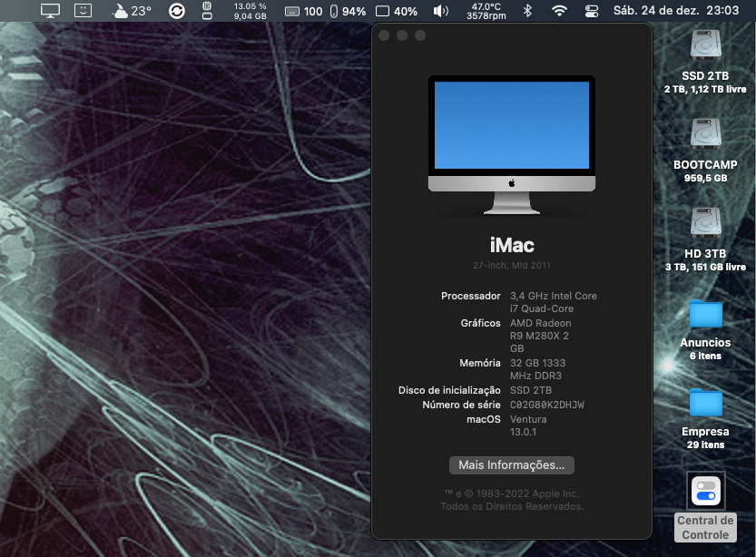The width and height of the screenshot is (756, 557).
Task: Click the AMD Radeon R9 M280X graphics value
Action: coord(541,336)
